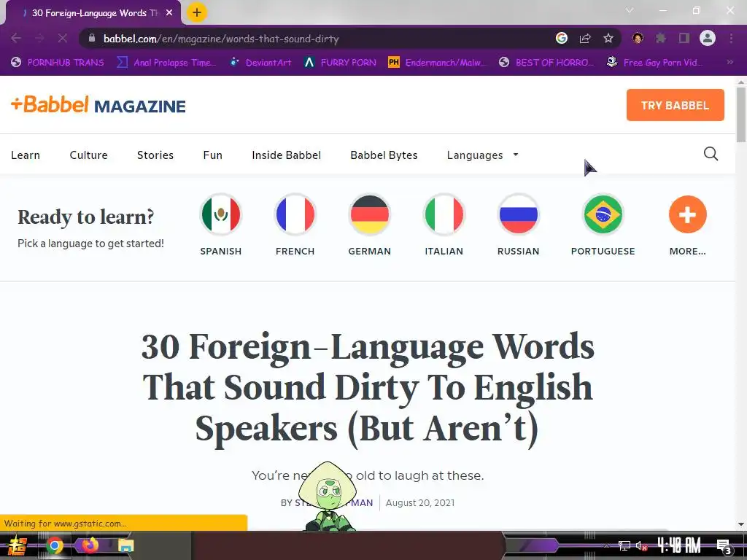747x560 pixels.
Task: Share this page via share icon
Action: pyautogui.click(x=585, y=38)
